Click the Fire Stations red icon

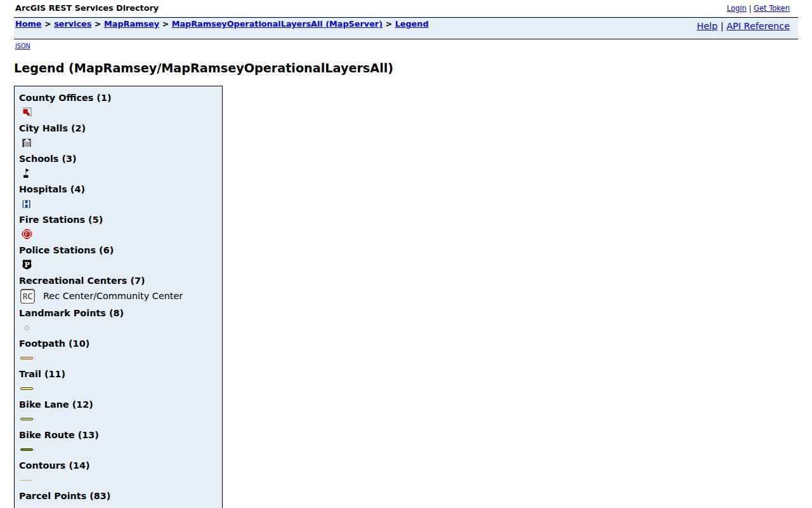point(27,234)
